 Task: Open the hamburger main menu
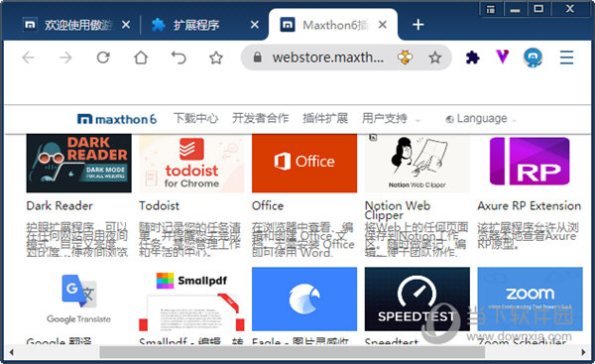(566, 58)
